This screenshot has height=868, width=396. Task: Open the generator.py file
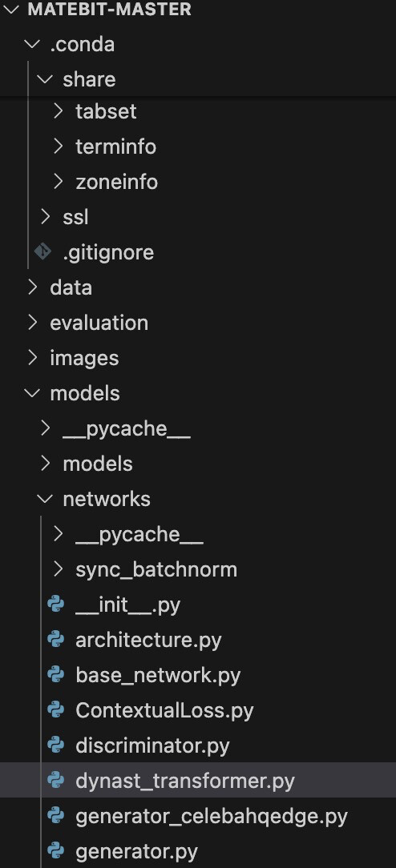(137, 851)
